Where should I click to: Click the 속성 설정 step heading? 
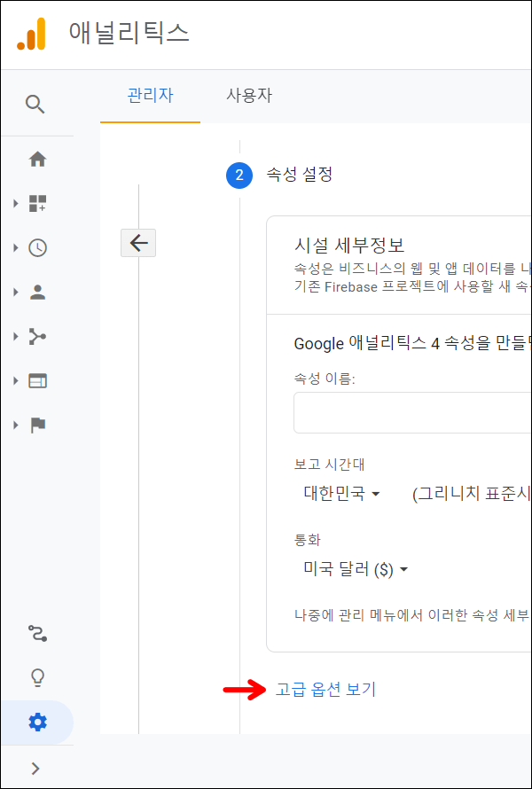click(x=299, y=176)
